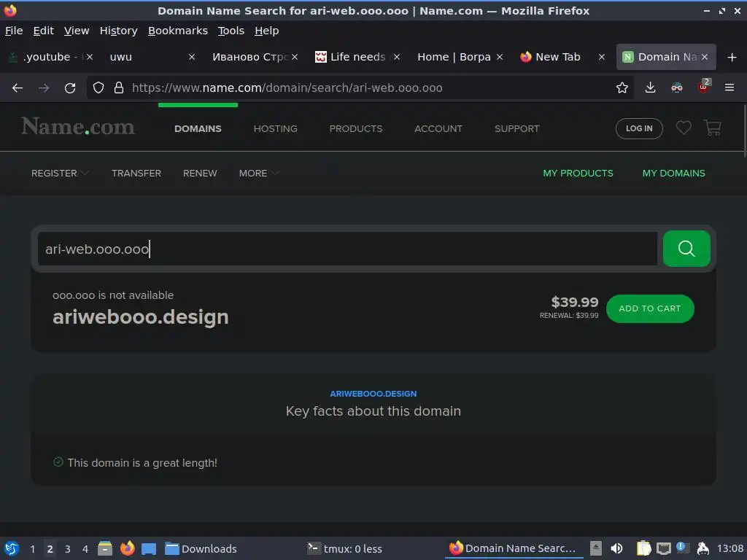Switch to workspace 1 in taskbar
This screenshot has width=747, height=560.
tap(33, 549)
